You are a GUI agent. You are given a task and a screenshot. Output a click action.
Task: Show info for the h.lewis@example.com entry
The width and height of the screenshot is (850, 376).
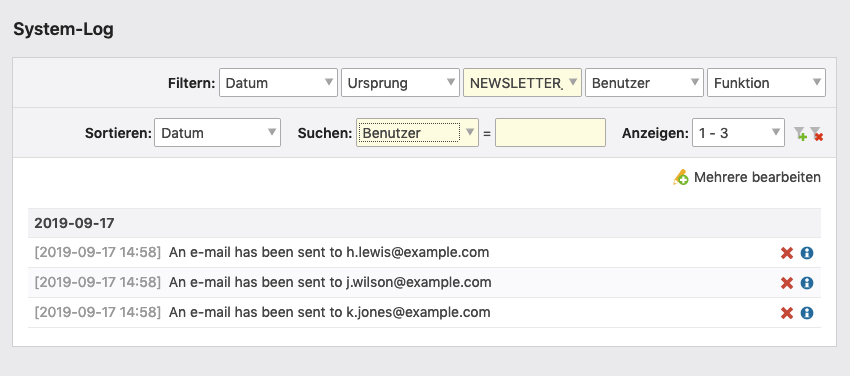click(807, 253)
